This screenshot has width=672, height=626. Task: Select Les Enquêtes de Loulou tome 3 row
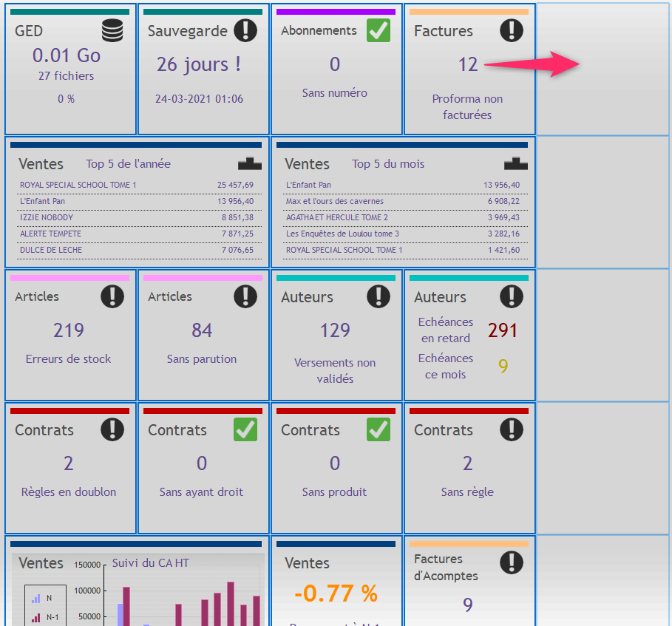tap(405, 234)
